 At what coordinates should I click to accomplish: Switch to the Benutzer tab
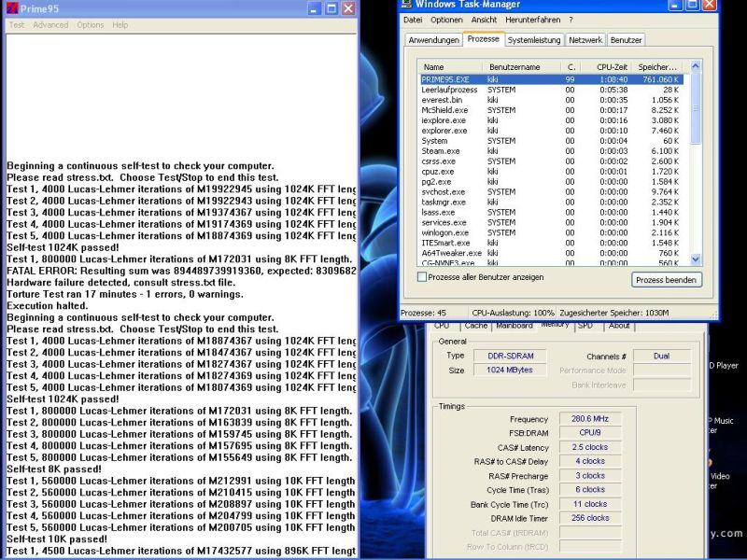point(626,40)
